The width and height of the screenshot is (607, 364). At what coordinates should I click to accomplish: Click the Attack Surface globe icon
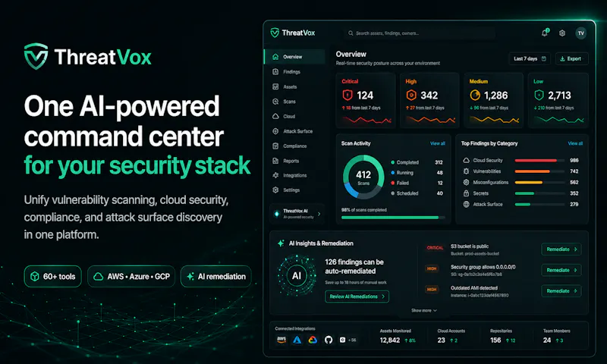[466, 204]
